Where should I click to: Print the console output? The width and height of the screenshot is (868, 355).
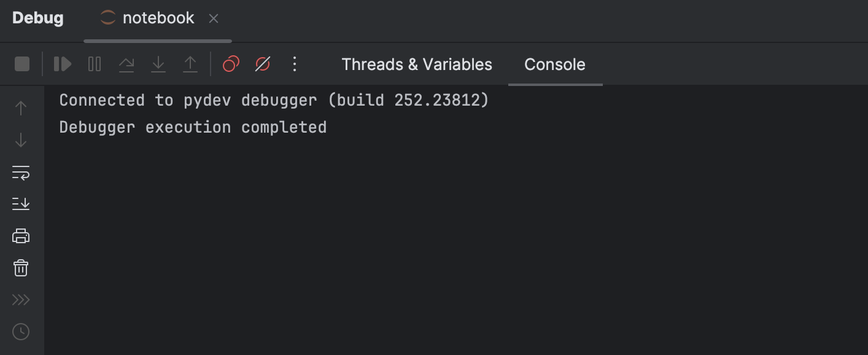[x=21, y=236]
